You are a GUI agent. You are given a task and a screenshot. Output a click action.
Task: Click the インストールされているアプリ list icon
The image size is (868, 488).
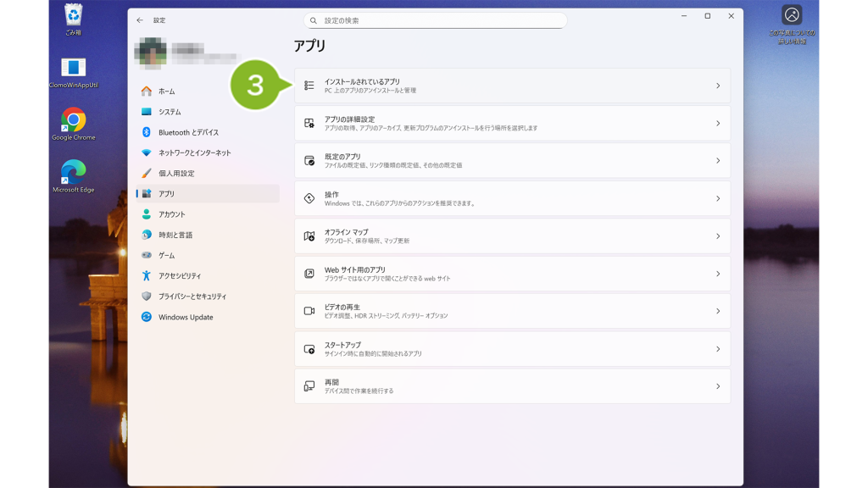point(309,86)
